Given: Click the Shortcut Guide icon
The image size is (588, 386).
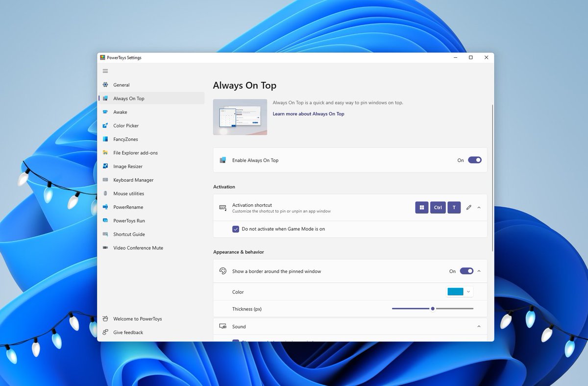Looking at the screenshot, I should pos(105,234).
